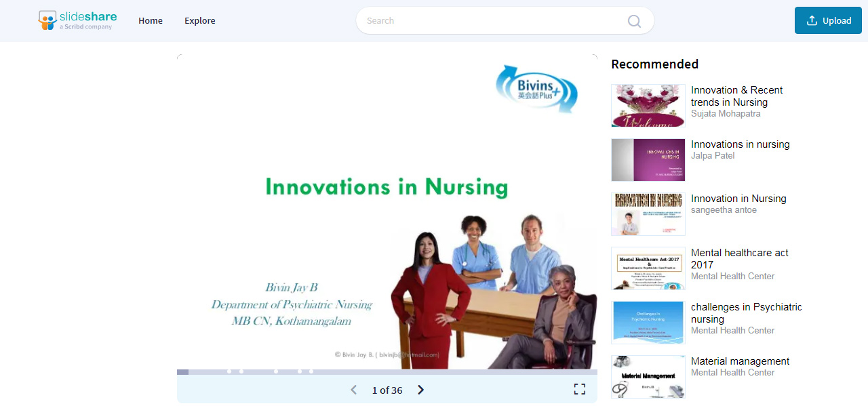Image resolution: width=868 pixels, height=406 pixels.
Task: Open "Innovation & Recent trends in Nursing" title link
Action: click(736, 96)
